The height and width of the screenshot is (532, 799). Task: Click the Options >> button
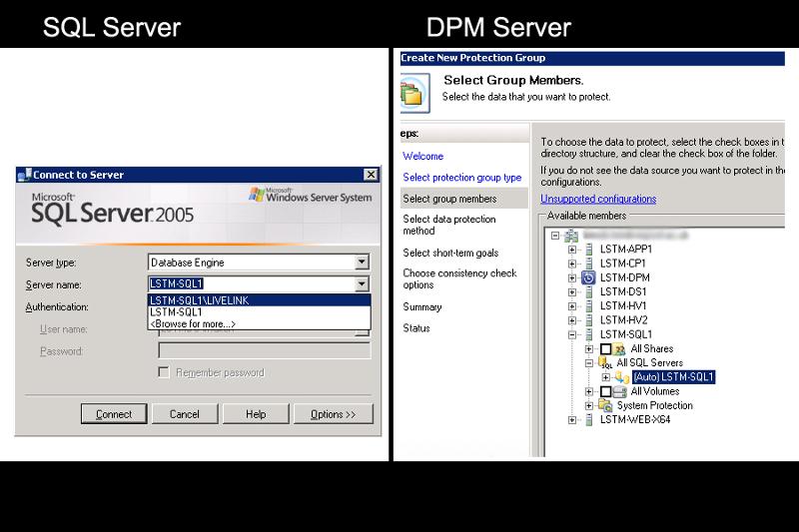334,414
